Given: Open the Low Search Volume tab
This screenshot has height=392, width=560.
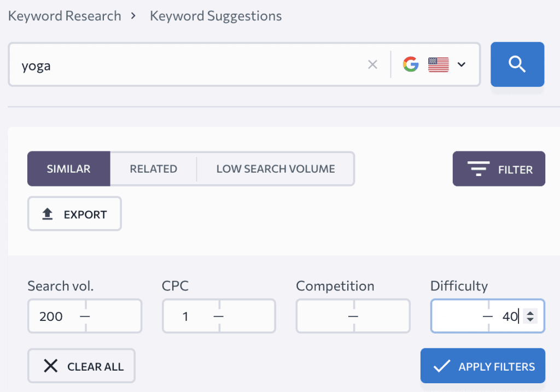Looking at the screenshot, I should point(275,168).
